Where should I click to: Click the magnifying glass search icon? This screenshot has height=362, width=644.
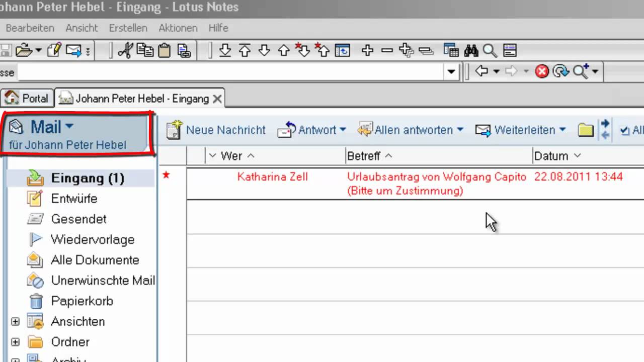490,51
